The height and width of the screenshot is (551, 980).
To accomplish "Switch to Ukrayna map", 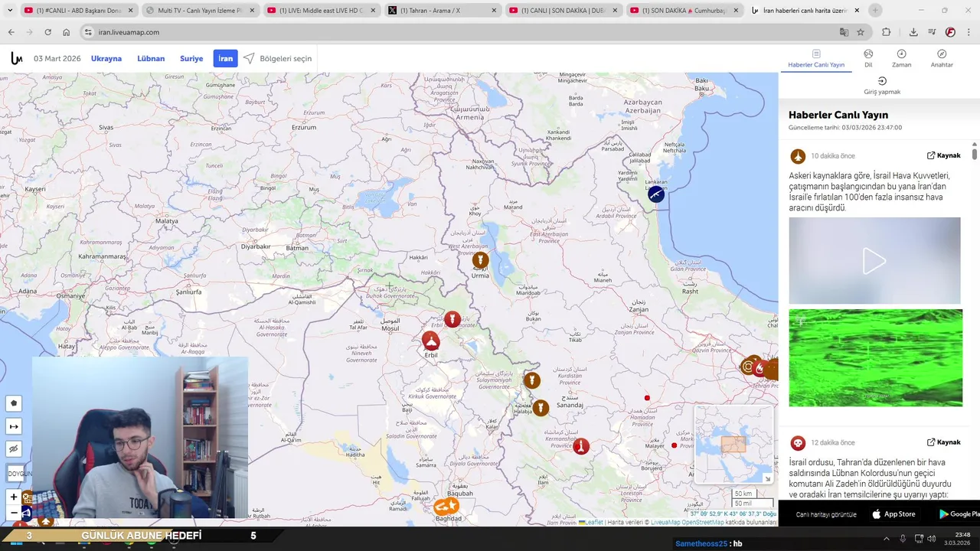I will 106,59.
